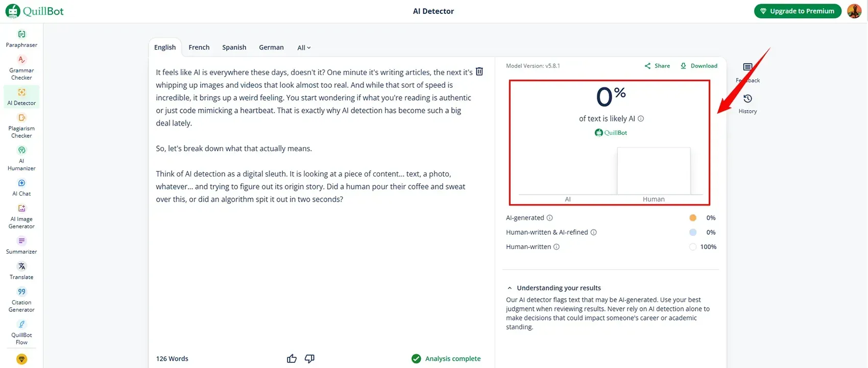Share the AI detection results
This screenshot has height=368, width=868.
(x=657, y=66)
